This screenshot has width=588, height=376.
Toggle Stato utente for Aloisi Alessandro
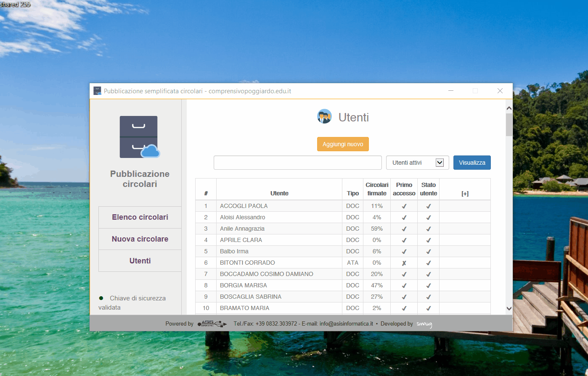pos(429,218)
